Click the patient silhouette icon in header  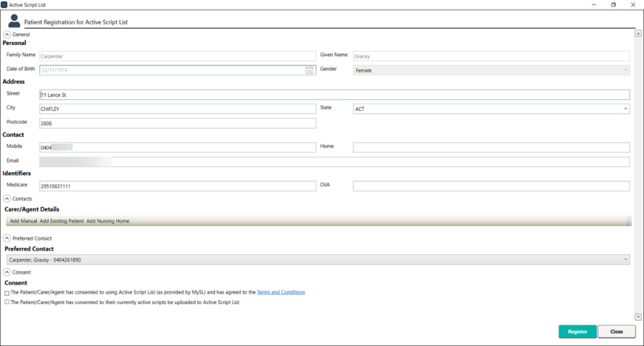pos(14,21)
